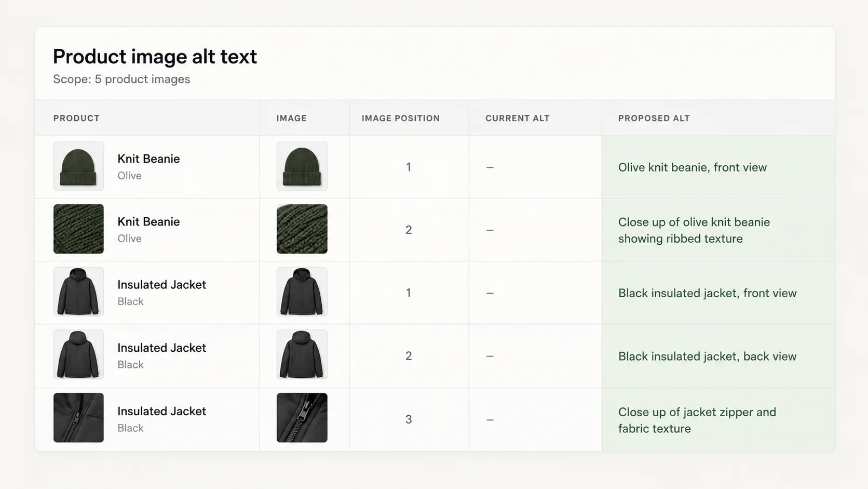
Task: Select proposed alt 'Black insulated jacket, front view'
Action: coord(707,293)
